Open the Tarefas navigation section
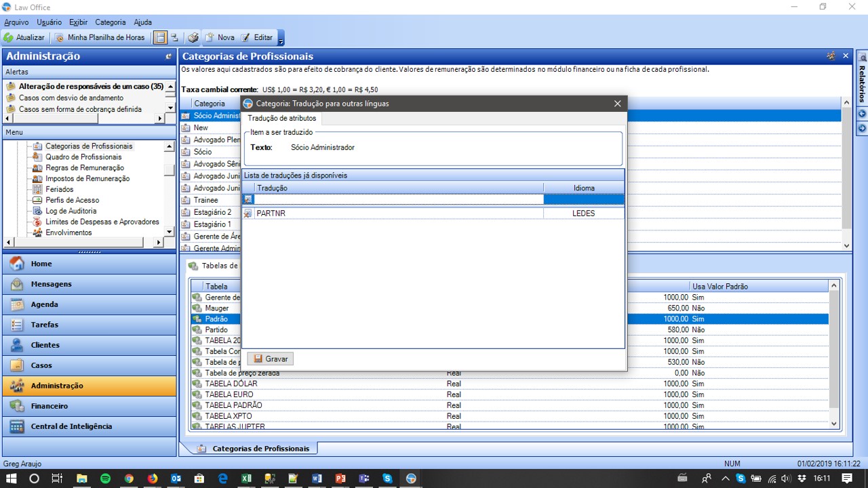This screenshot has height=488, width=868. coord(89,325)
